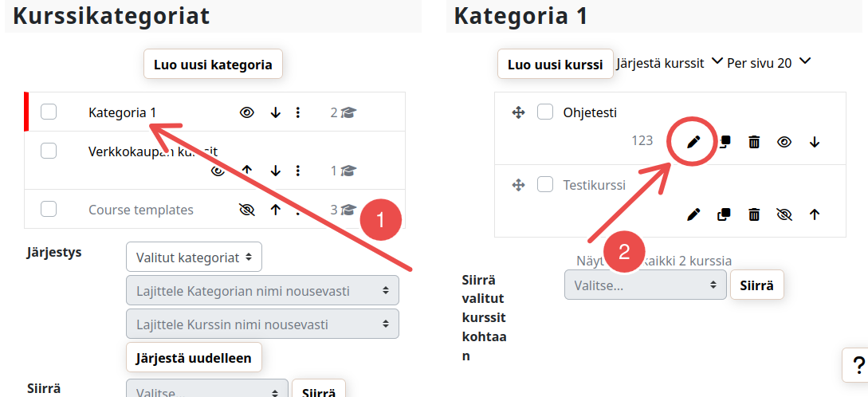Show the hidden Course templates category

coord(247,210)
